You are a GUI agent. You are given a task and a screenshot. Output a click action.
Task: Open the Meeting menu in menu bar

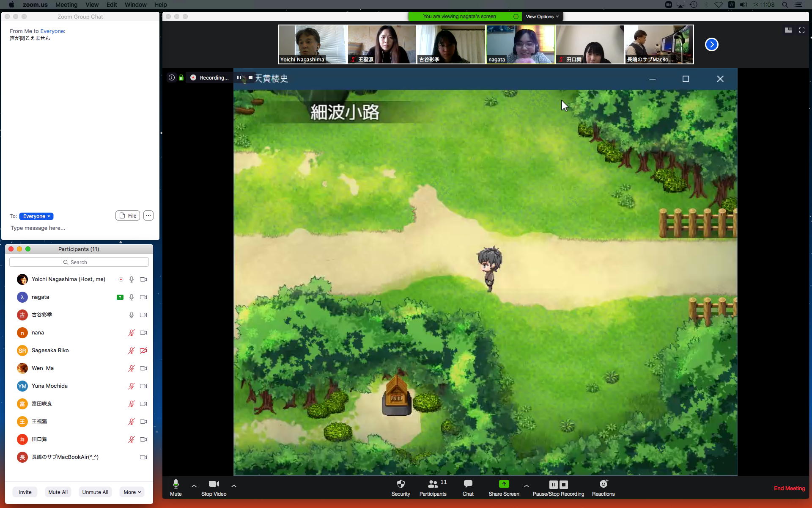point(66,5)
